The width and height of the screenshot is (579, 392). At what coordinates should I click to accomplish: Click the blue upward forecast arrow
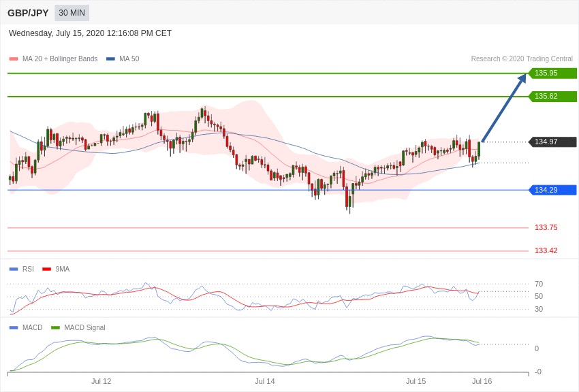click(x=503, y=109)
